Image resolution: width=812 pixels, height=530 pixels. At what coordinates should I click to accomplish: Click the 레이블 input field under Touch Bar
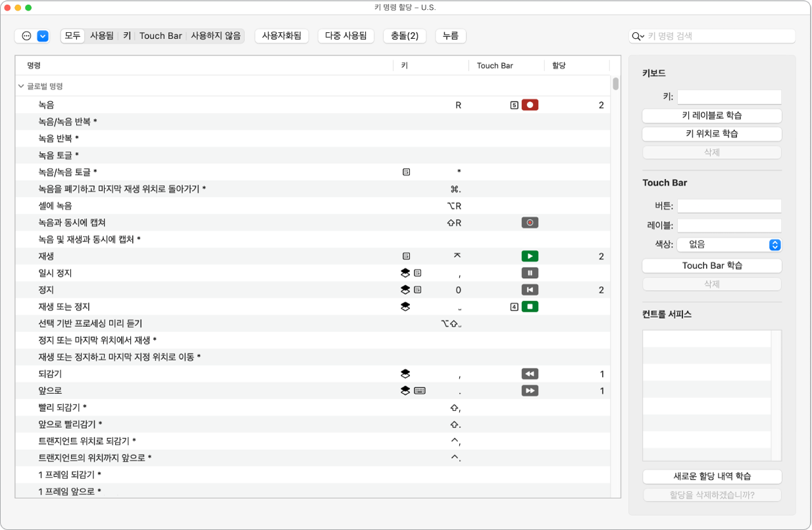[x=730, y=226]
